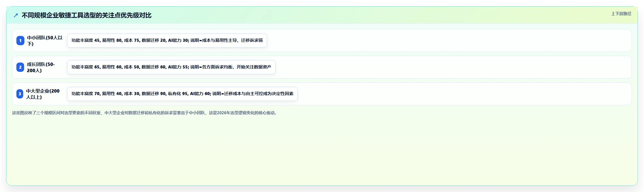The height and width of the screenshot is (192, 644).
Task: Click the 中小团队(50人以下) row label
Action: [45, 41]
